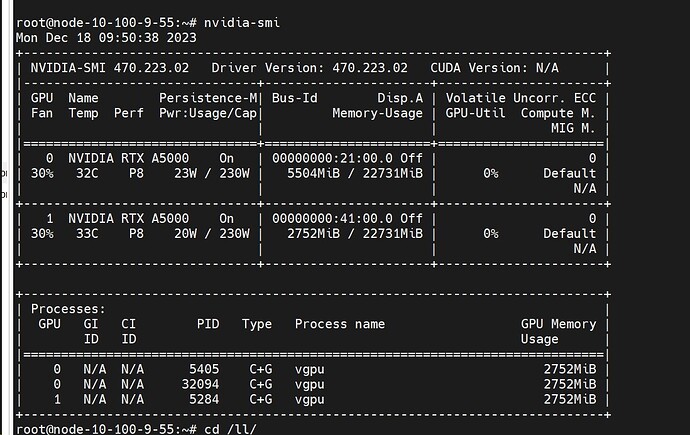Click 'NVIDIA-SMI 470.223.02' header text
Image resolution: width=690 pixels, height=435 pixels.
(110, 68)
